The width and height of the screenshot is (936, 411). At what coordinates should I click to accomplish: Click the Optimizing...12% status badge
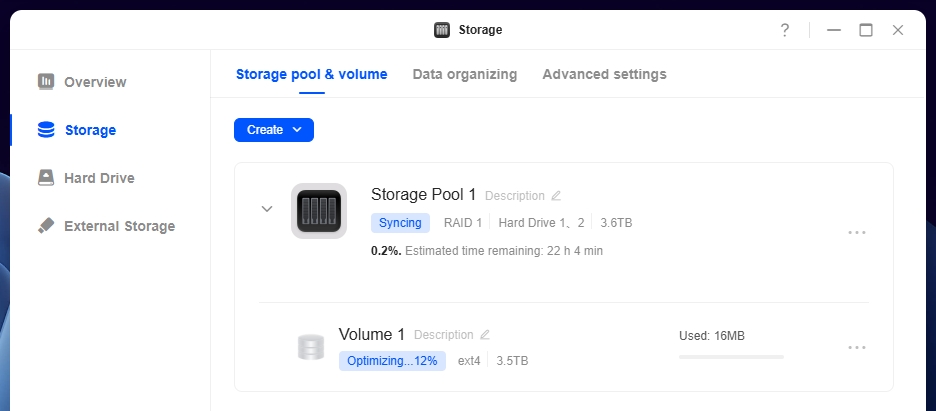tap(393, 361)
